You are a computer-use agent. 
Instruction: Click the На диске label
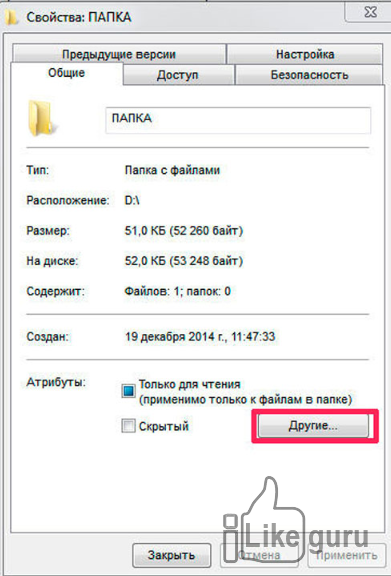pos(52,261)
